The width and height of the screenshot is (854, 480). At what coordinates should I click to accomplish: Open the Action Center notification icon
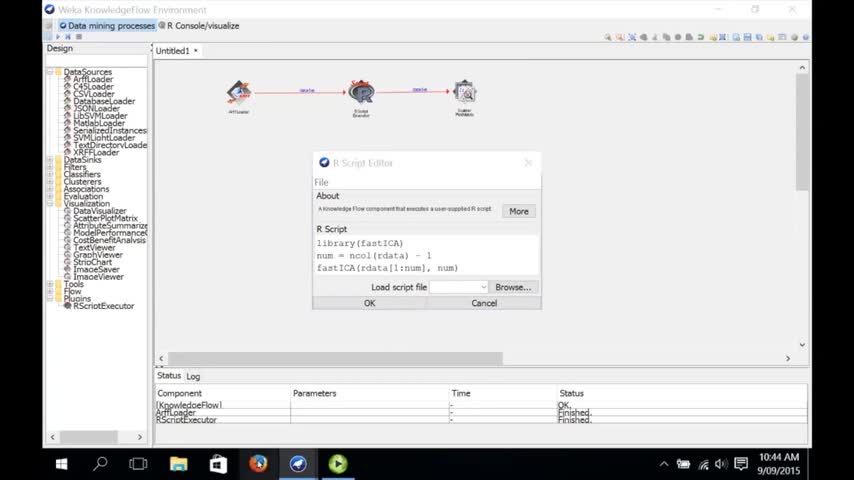point(741,464)
